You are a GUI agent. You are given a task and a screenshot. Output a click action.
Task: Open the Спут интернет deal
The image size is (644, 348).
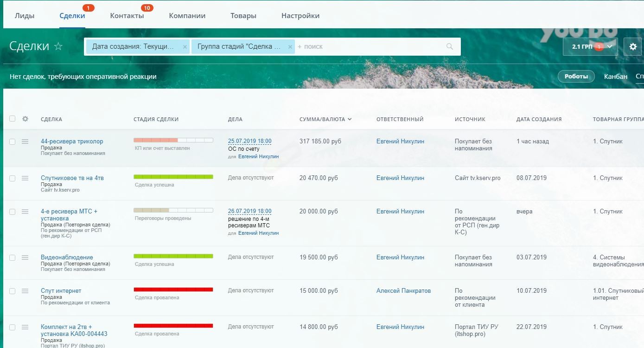point(61,291)
